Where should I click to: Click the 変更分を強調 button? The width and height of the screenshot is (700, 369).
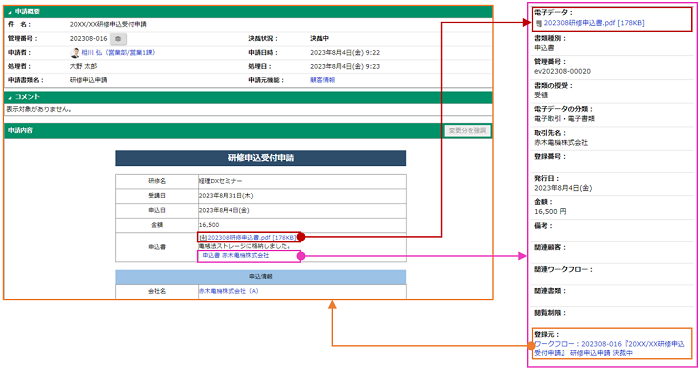467,131
